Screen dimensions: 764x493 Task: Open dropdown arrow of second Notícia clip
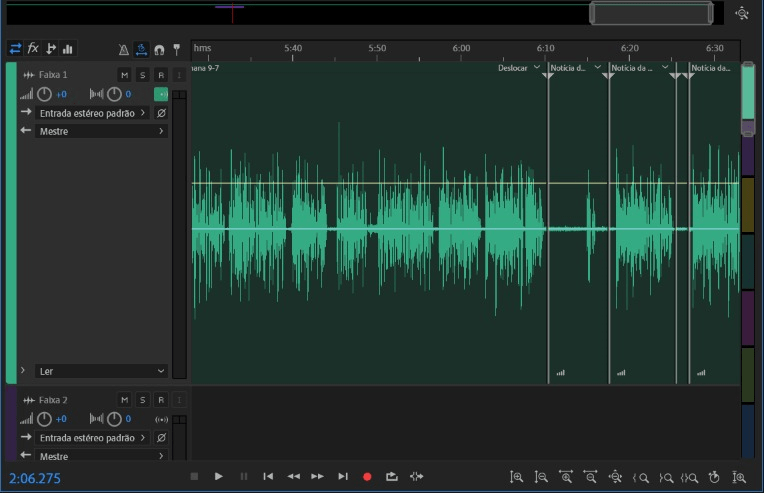(x=665, y=67)
